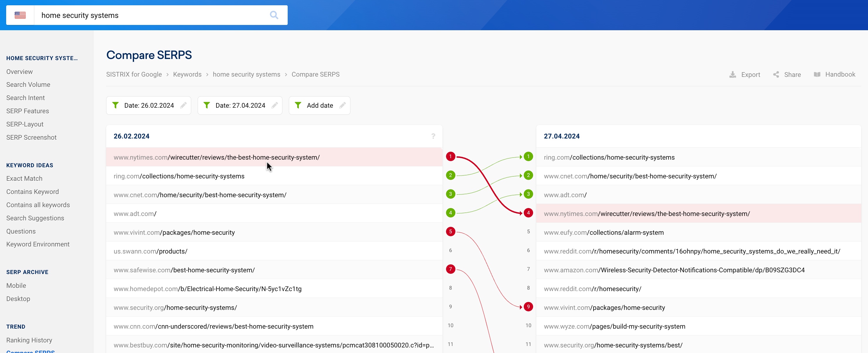
Task: Click www.vivint.com URL in 26.02.2024 list
Action: tap(174, 233)
